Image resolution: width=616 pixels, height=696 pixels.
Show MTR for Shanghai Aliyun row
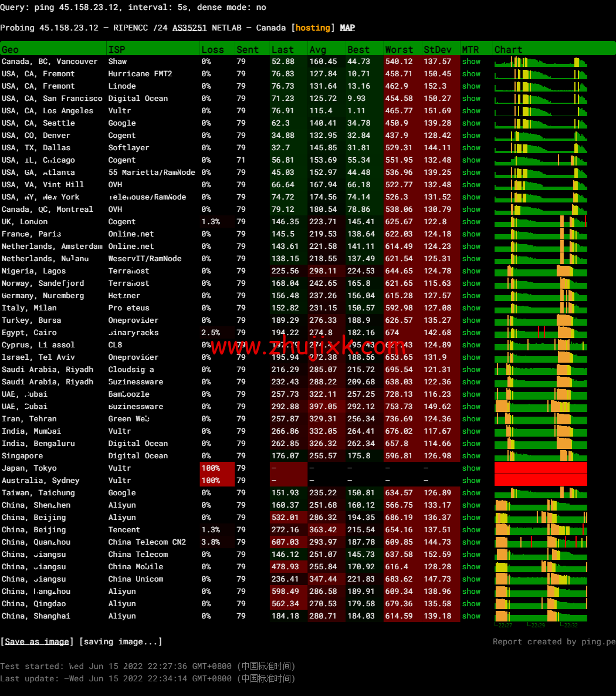(471, 616)
